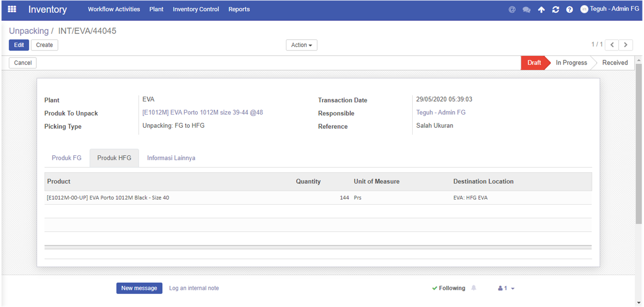Open the help question mark icon

pos(569,9)
